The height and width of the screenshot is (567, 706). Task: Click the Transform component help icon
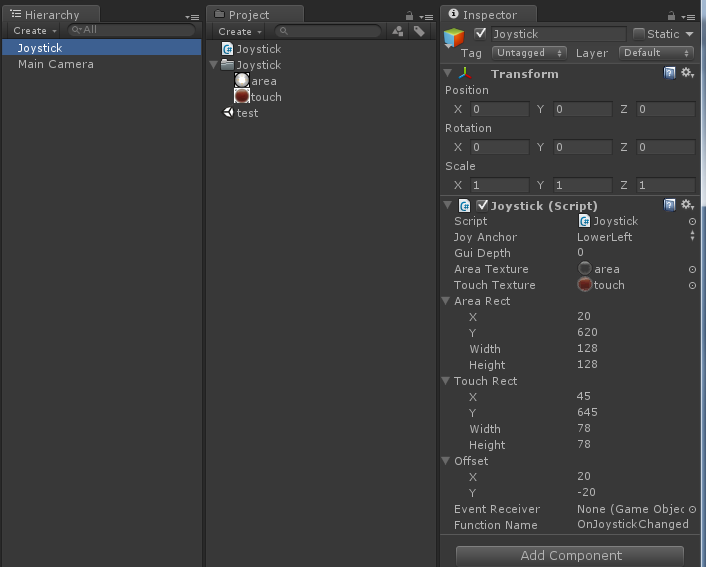(670, 73)
